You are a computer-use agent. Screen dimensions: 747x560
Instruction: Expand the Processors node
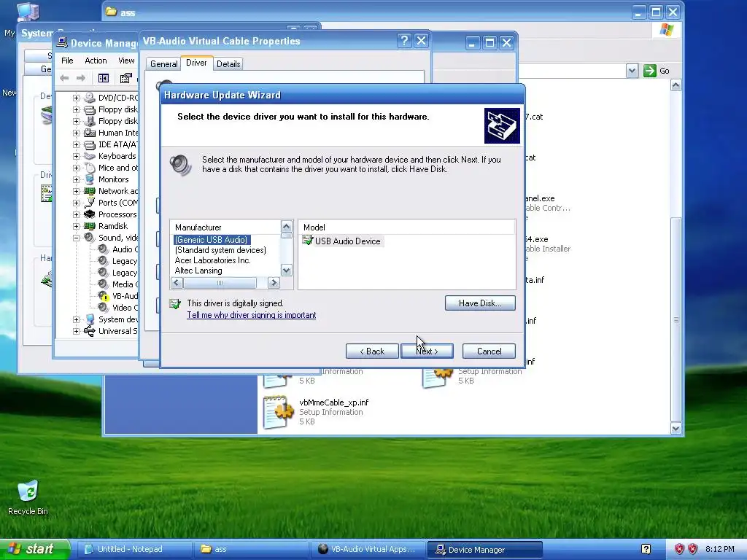click(76, 214)
